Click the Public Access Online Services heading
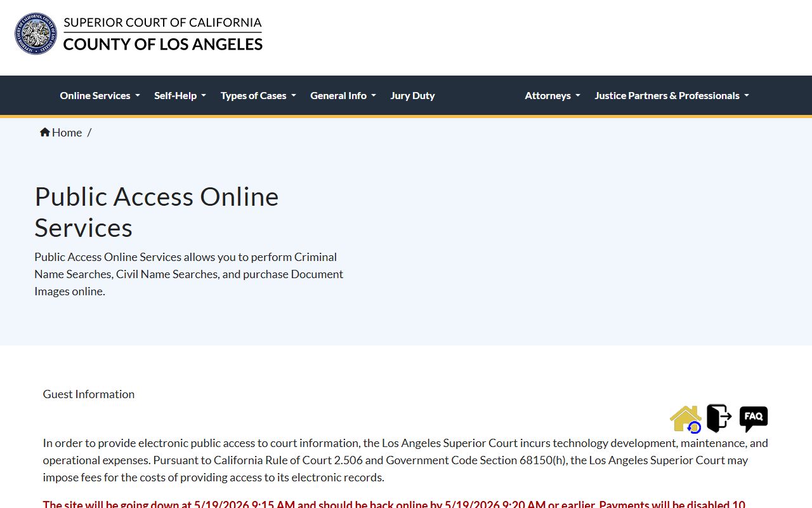 pos(157,212)
